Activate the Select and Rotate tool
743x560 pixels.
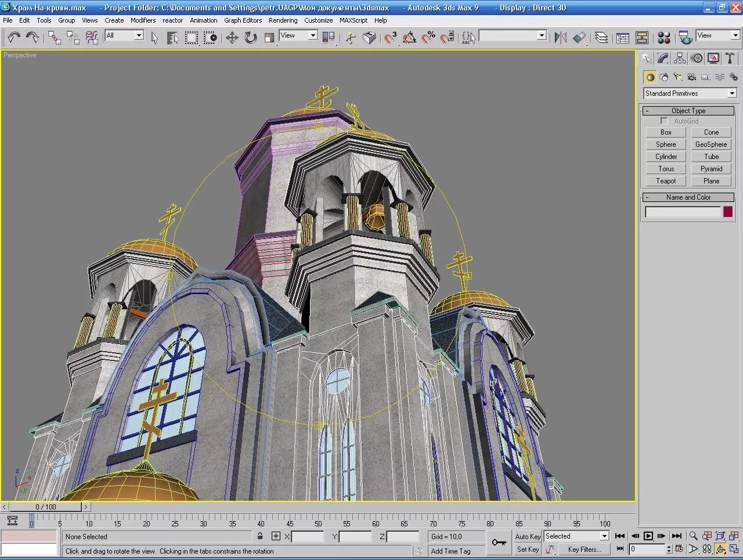click(251, 38)
